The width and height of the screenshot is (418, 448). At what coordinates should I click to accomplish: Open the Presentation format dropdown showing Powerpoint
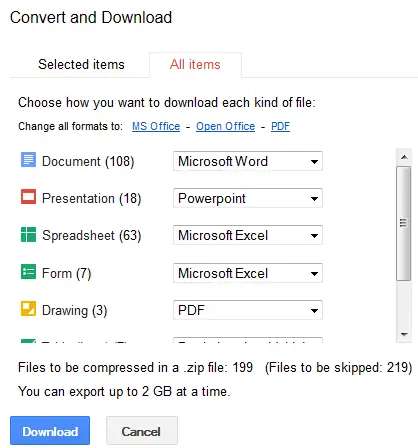[248, 198]
